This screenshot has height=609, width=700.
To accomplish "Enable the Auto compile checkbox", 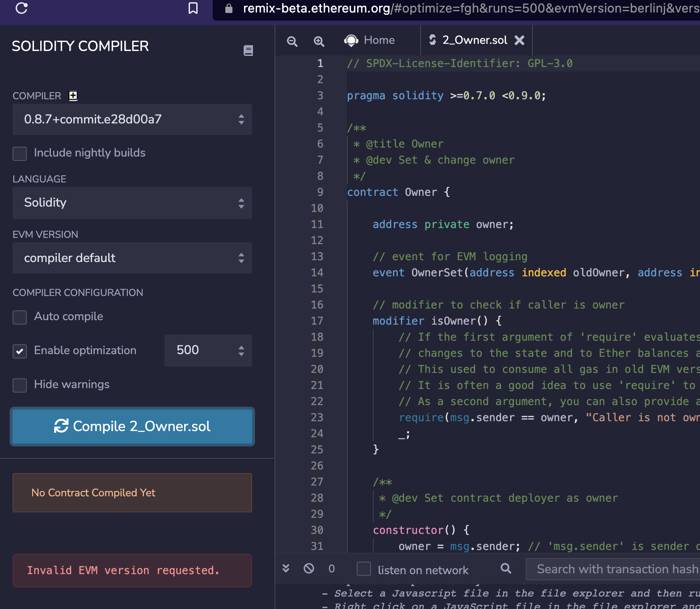I will (20, 317).
